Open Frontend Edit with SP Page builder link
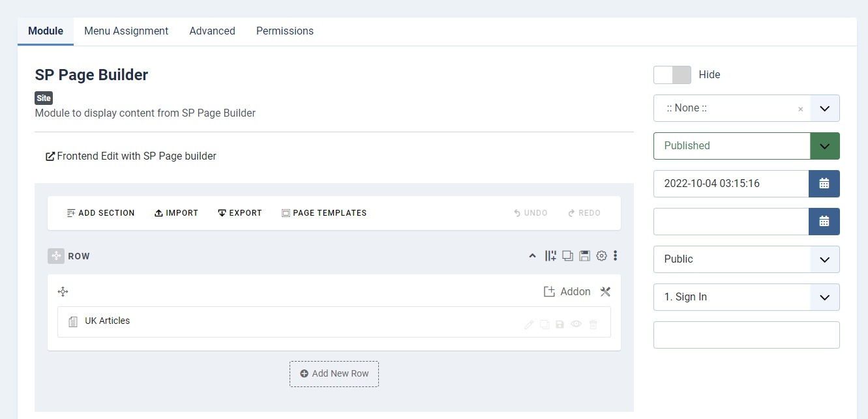This screenshot has height=419, width=868. pos(130,156)
